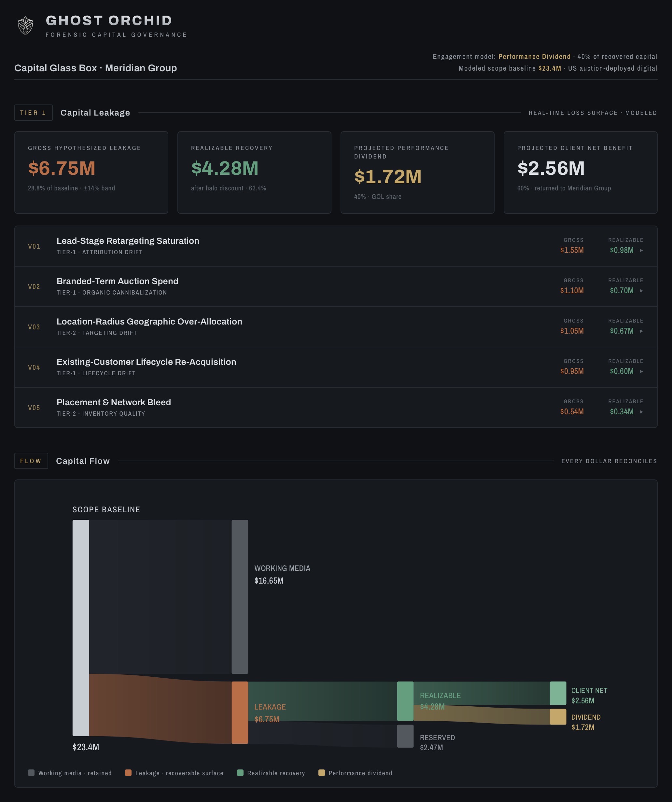Click the $23.4M scope baseline value in header
Image resolution: width=672 pixels, height=802 pixels.
pyautogui.click(x=550, y=68)
